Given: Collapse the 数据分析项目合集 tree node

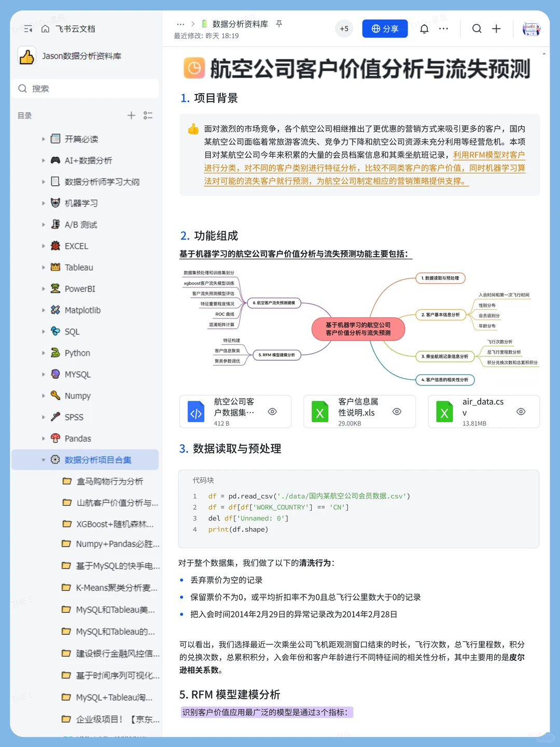Looking at the screenshot, I should tap(44, 460).
